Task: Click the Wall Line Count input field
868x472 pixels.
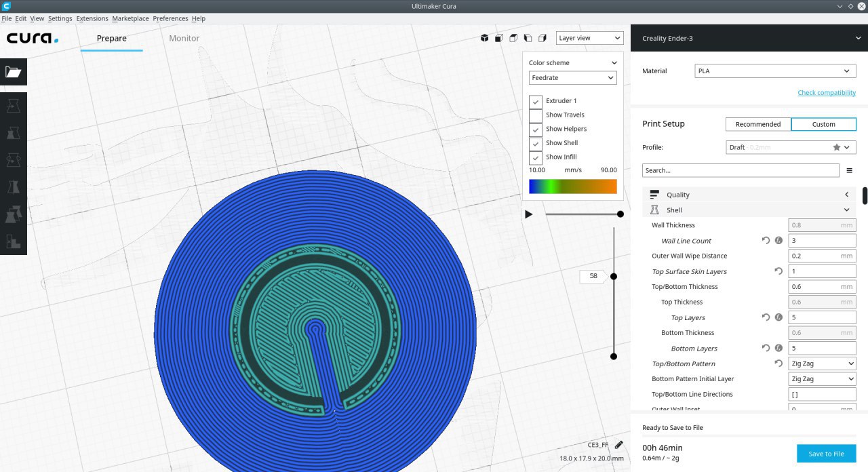Action: pos(823,241)
